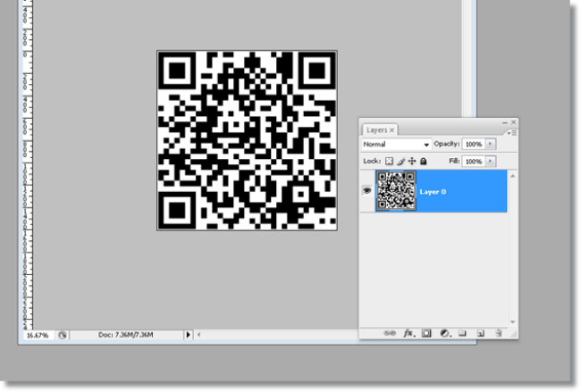Click the Opacity value field
Viewport: 581px width, 392px height.
tap(474, 144)
